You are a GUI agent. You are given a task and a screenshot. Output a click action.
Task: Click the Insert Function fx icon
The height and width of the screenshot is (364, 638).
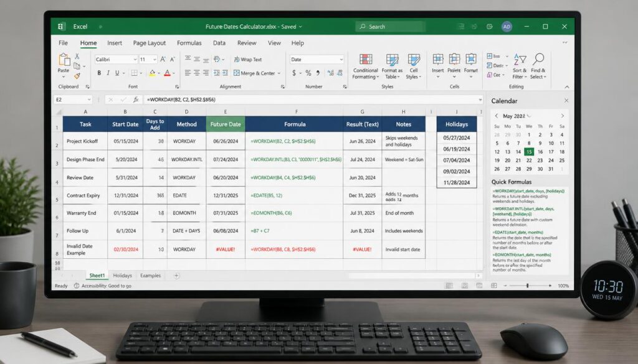coord(136,100)
